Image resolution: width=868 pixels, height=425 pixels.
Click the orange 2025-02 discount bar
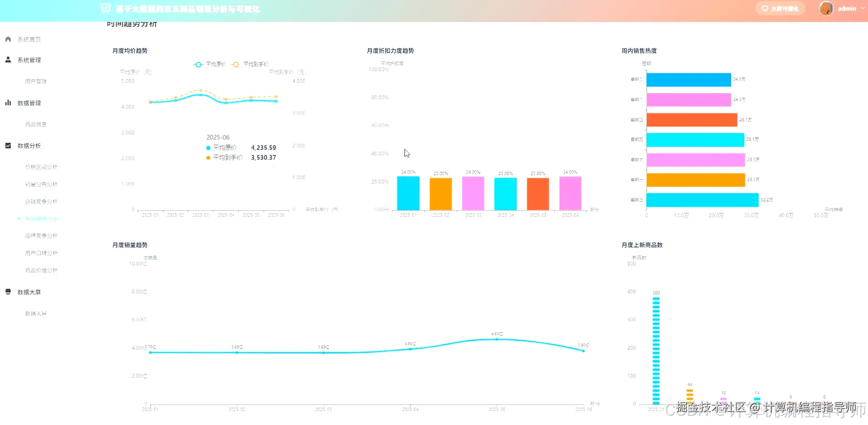[441, 194]
